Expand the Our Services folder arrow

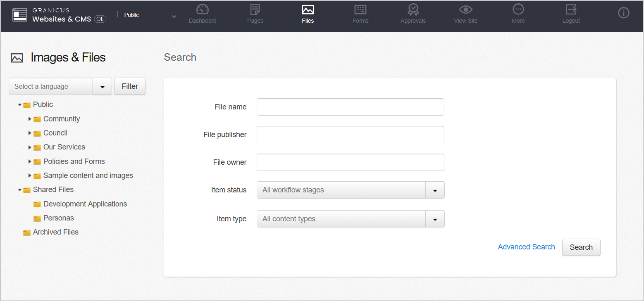[x=30, y=147]
